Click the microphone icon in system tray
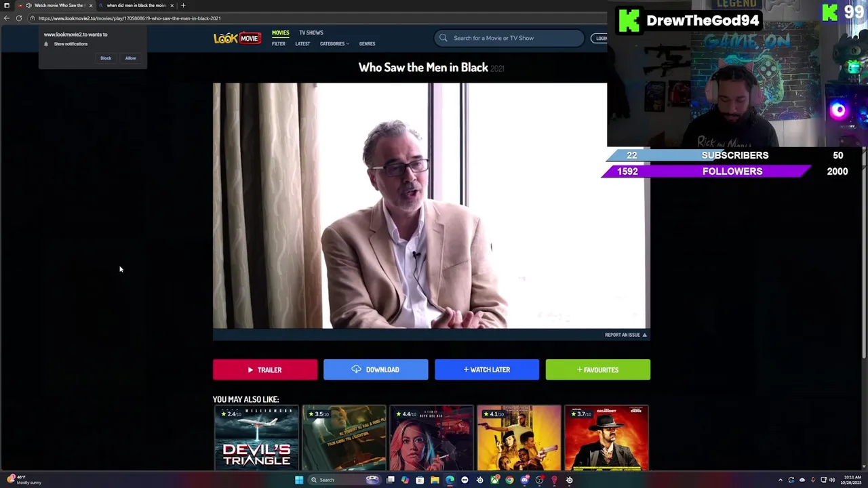 [812, 480]
